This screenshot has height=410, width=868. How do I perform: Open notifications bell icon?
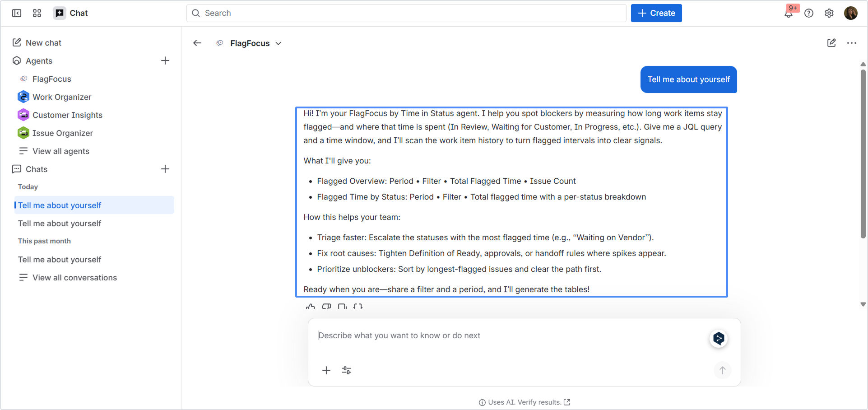tap(789, 13)
